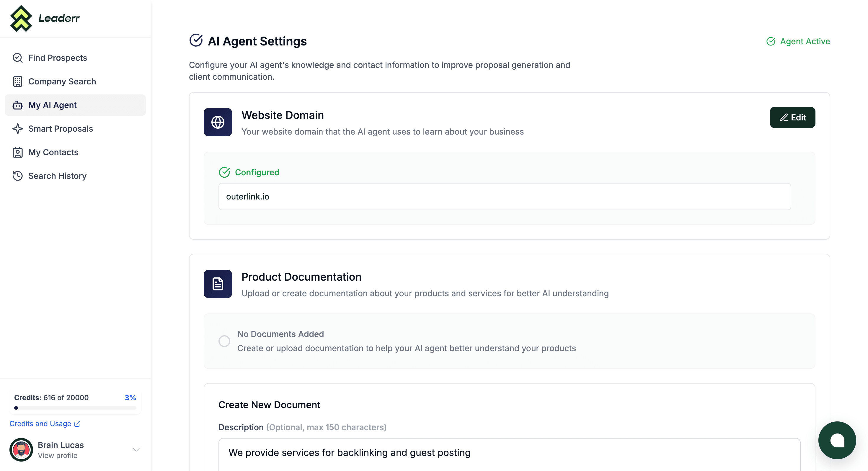Open the Credits and Usage link
This screenshot has height=471, width=868.
[x=45, y=423]
